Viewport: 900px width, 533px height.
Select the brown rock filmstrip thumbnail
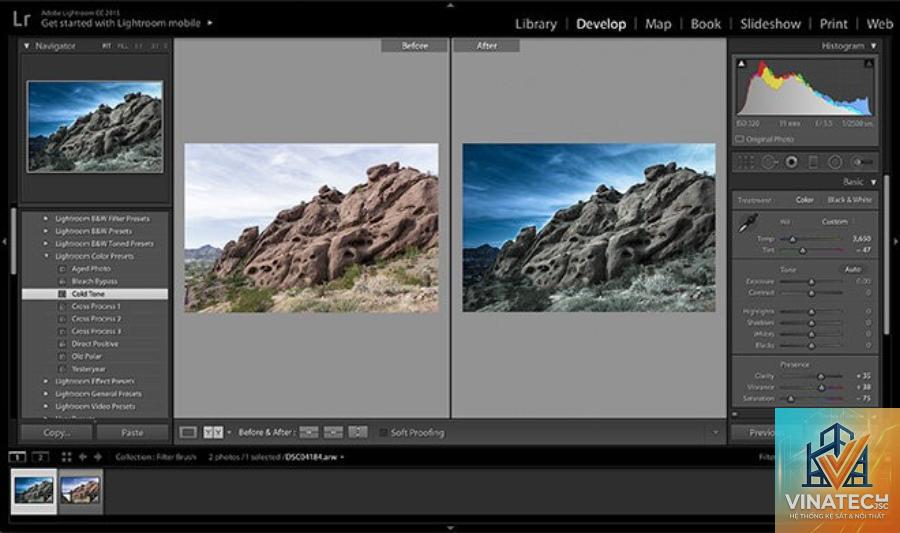[x=80, y=491]
